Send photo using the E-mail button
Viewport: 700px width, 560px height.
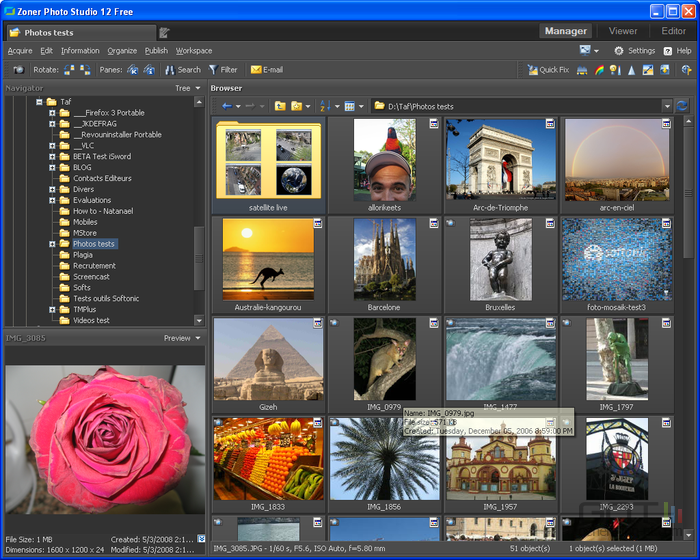tap(267, 70)
